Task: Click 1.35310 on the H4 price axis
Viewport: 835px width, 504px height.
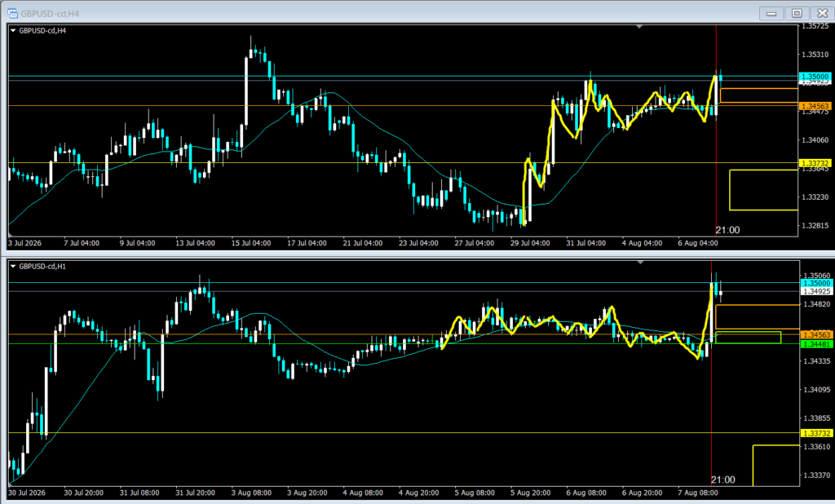Action: click(x=815, y=55)
